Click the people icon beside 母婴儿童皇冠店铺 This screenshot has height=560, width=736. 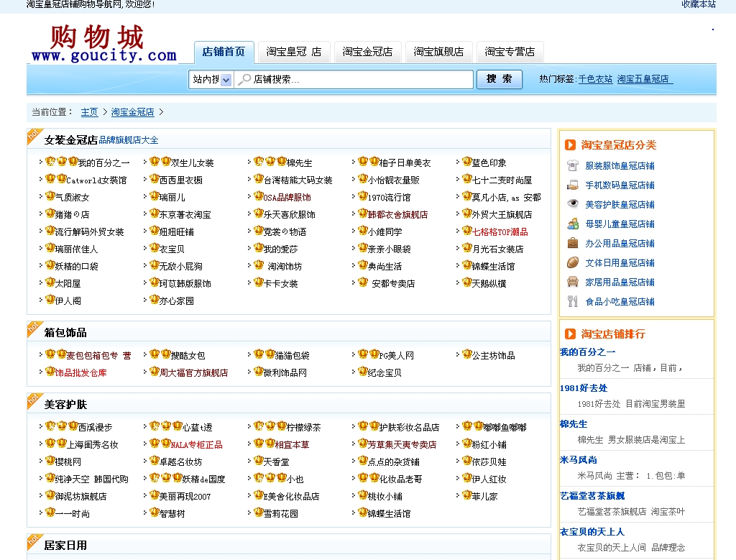point(573,224)
